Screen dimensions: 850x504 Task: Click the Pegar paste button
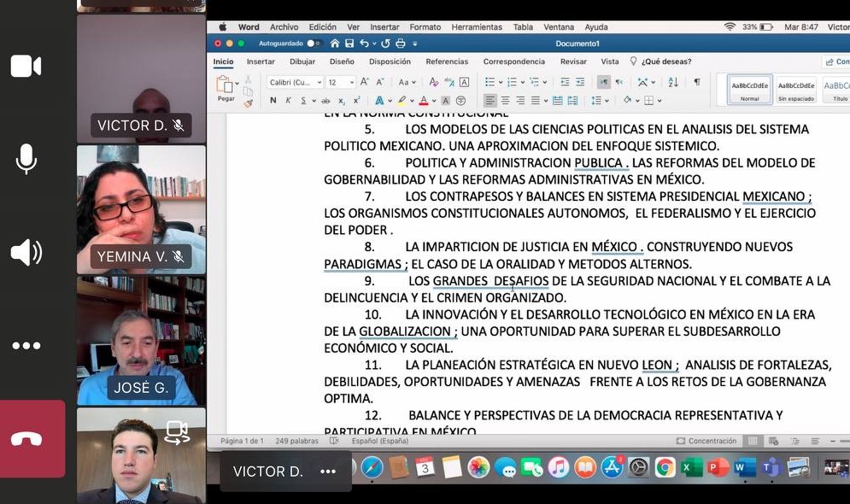pos(226,88)
